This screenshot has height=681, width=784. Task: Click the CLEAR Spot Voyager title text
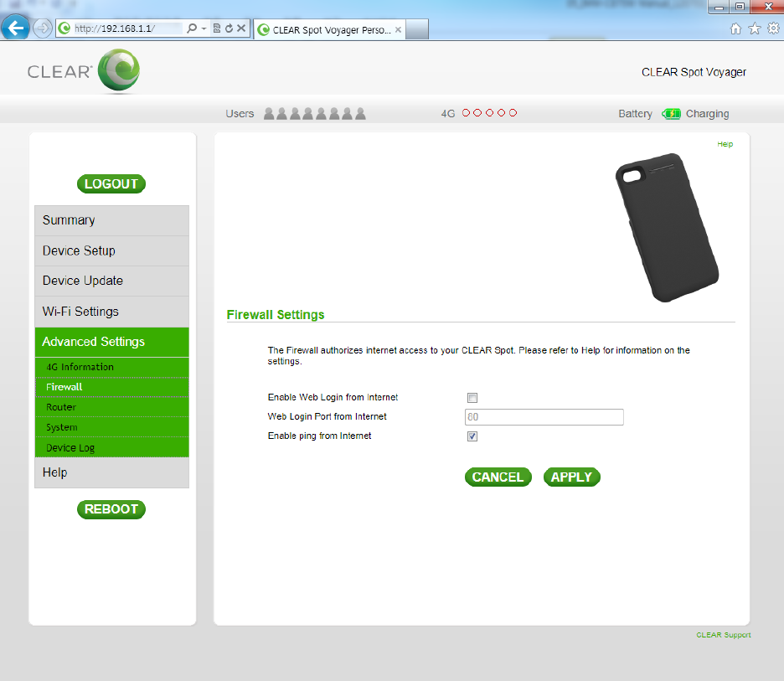coord(694,73)
